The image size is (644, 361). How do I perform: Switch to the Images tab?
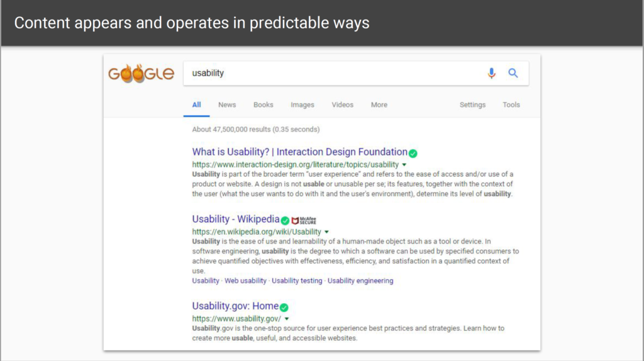coord(303,105)
